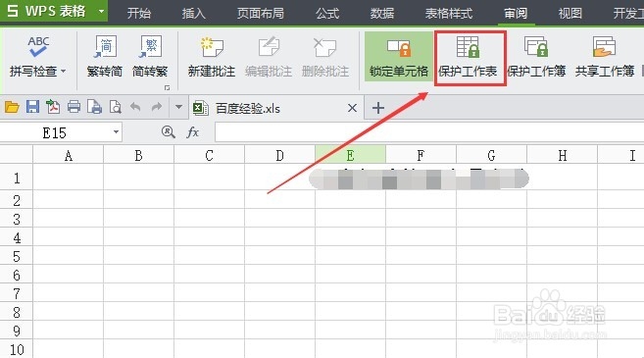This screenshot has height=358, width=644.
Task: Open Chinese conversion group dialog launcher
Action: [x=168, y=87]
